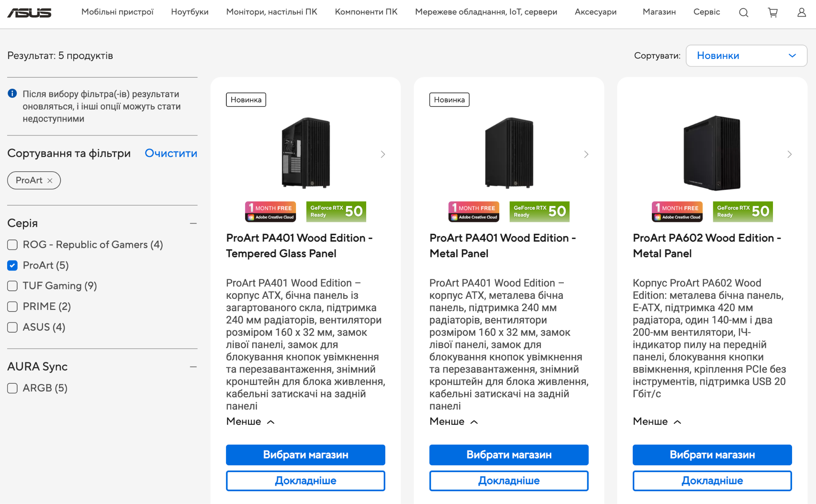Click Adobe Creative Cloud badge on PA401 Tempered Glass
Viewport: 816px width, 504px height.
pos(271,212)
